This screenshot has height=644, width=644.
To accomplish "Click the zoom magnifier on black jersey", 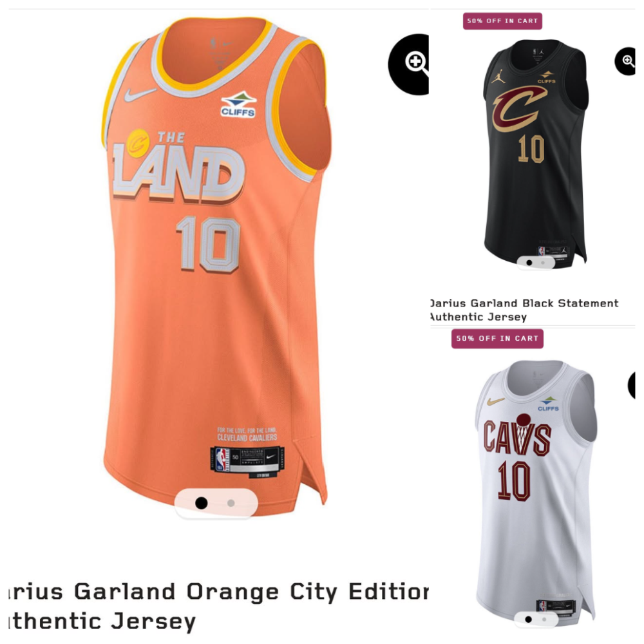I will click(x=625, y=61).
